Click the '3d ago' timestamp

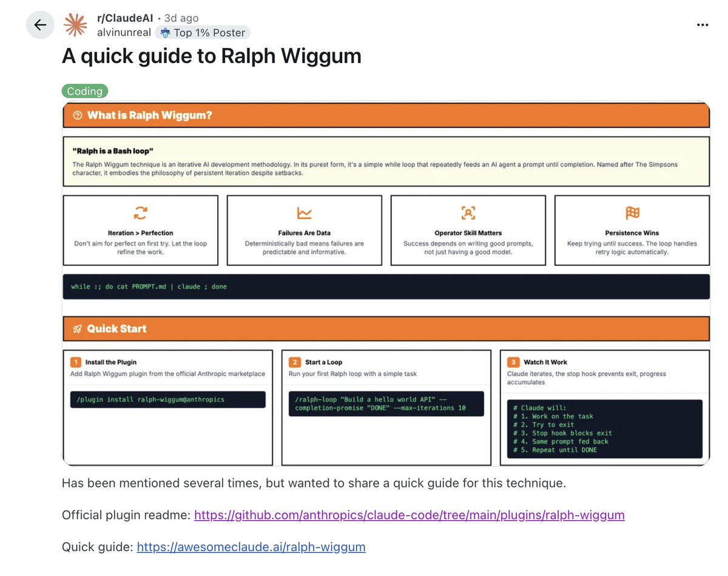[x=181, y=18]
